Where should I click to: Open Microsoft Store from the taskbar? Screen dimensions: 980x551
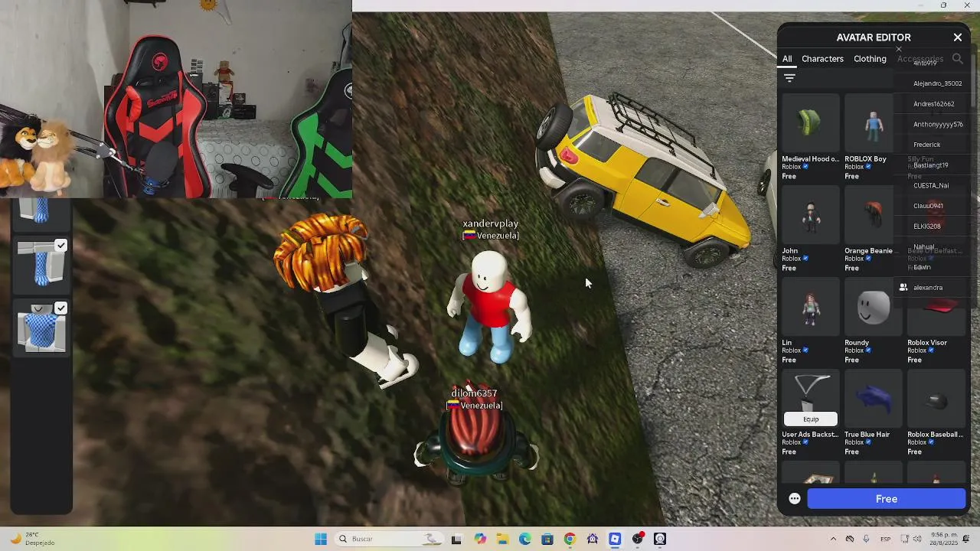coord(547,539)
